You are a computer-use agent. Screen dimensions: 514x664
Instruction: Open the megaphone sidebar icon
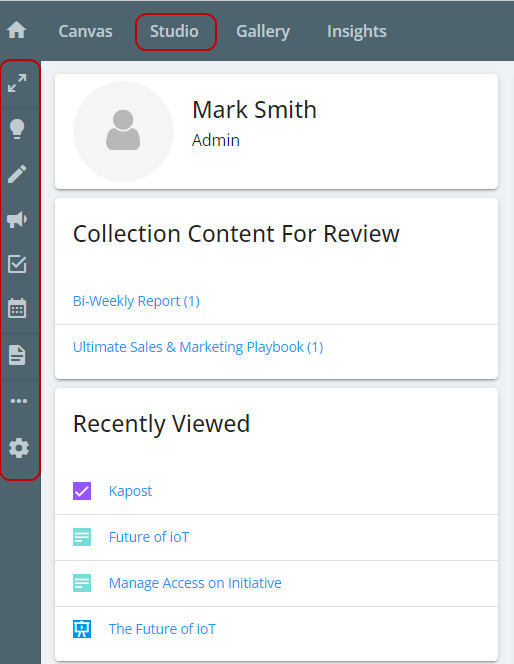coord(17,219)
